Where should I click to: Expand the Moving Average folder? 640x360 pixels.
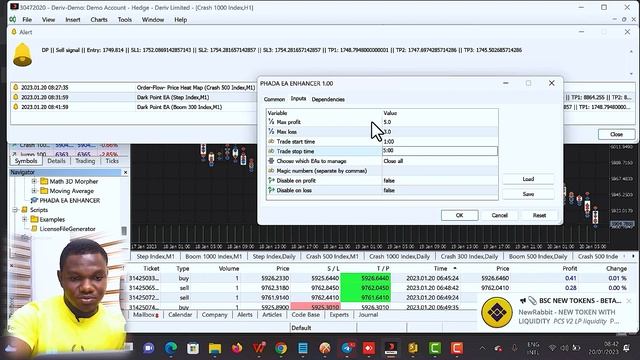pos(34,191)
